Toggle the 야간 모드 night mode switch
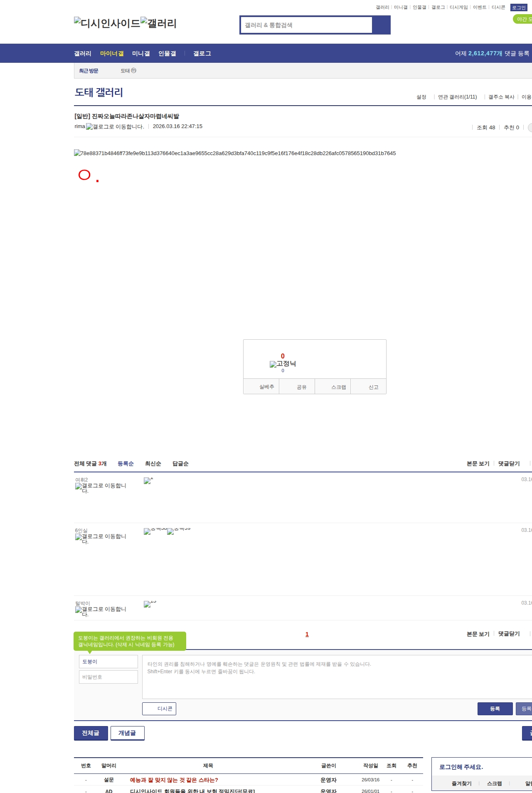Viewport: 532px width, 793px height. pyautogui.click(x=523, y=19)
